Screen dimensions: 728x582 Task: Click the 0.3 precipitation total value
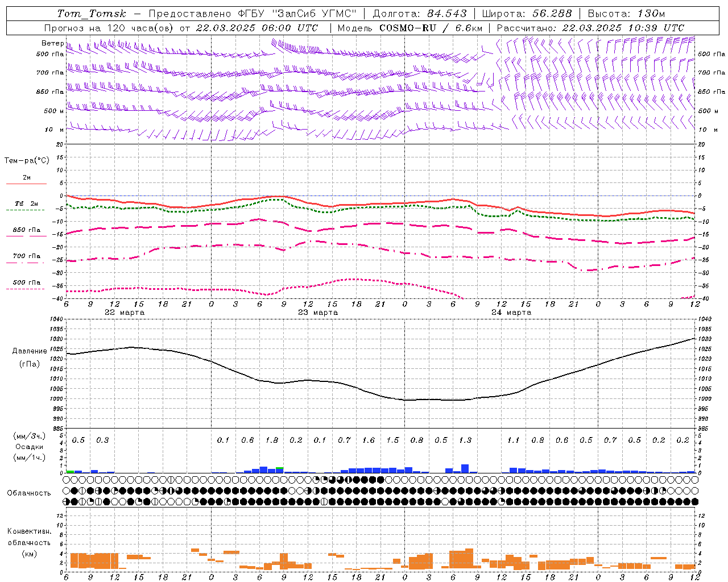102,440
